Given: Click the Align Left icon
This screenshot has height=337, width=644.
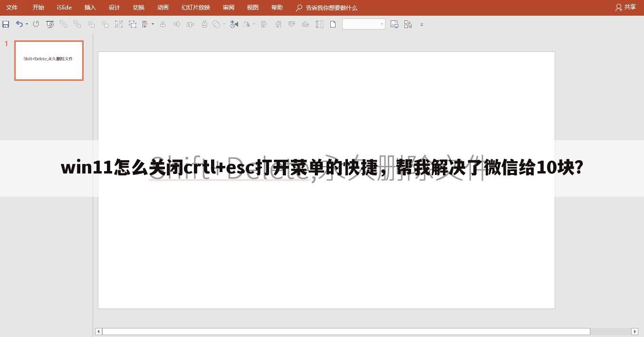Looking at the screenshot, I should point(264,24).
